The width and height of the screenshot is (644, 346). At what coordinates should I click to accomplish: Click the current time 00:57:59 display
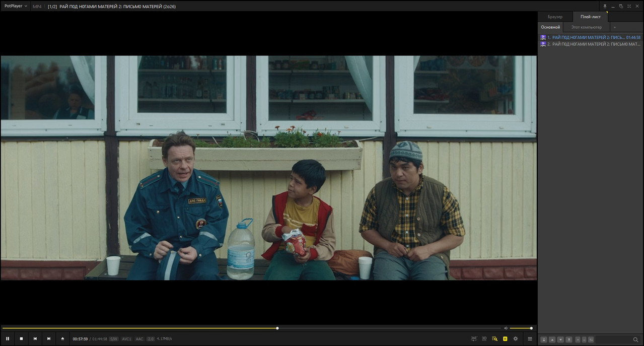coord(80,339)
